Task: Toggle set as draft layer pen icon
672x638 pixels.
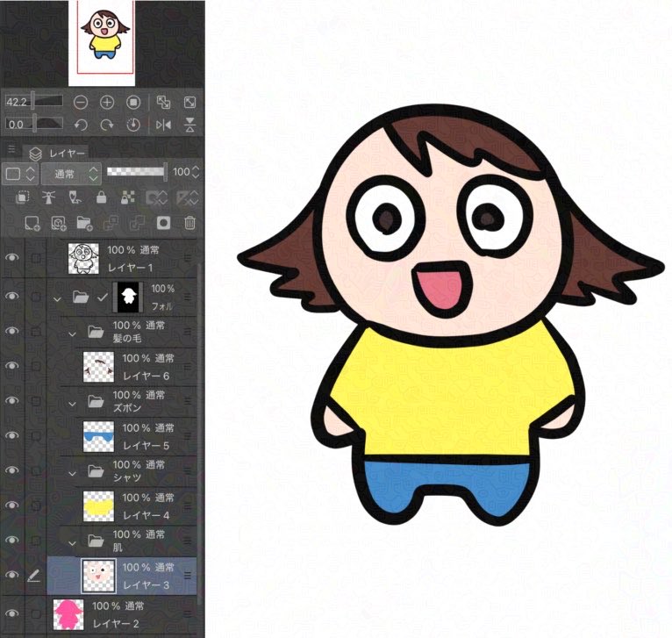Action: click(x=75, y=197)
